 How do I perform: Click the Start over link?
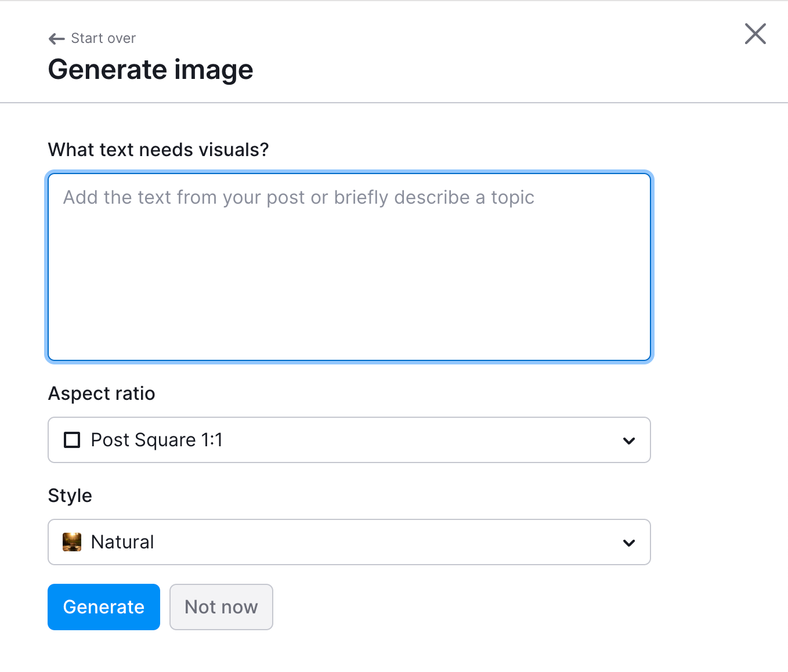[x=103, y=38]
